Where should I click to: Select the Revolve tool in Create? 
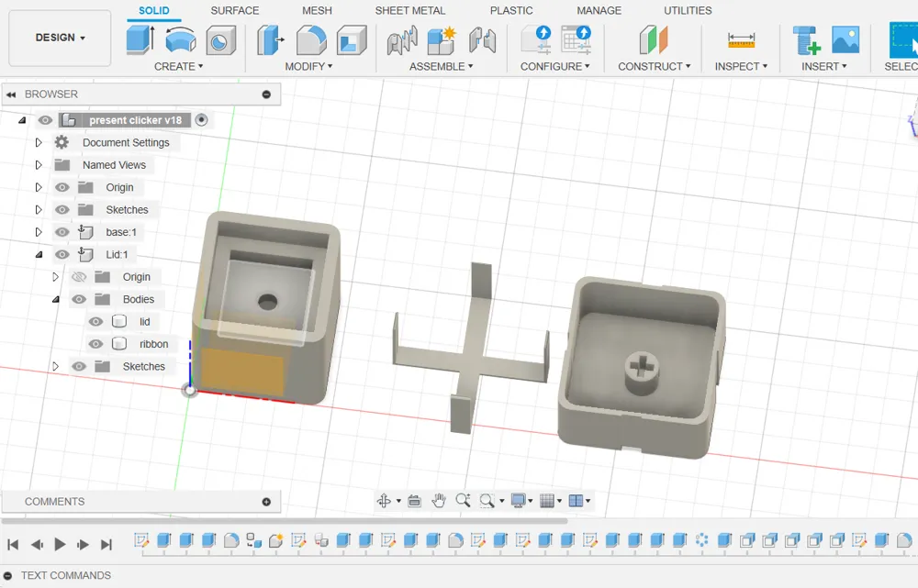tap(181, 39)
